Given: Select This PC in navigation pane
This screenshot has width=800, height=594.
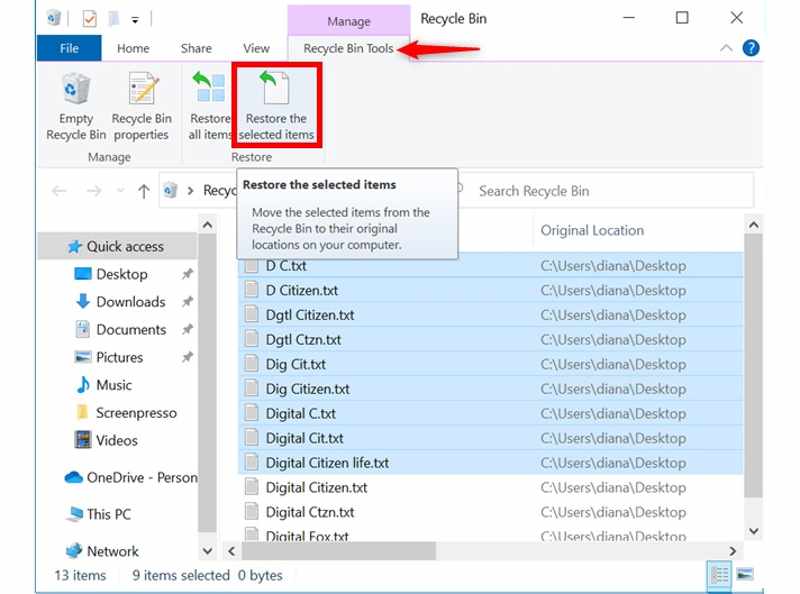Looking at the screenshot, I should [108, 514].
